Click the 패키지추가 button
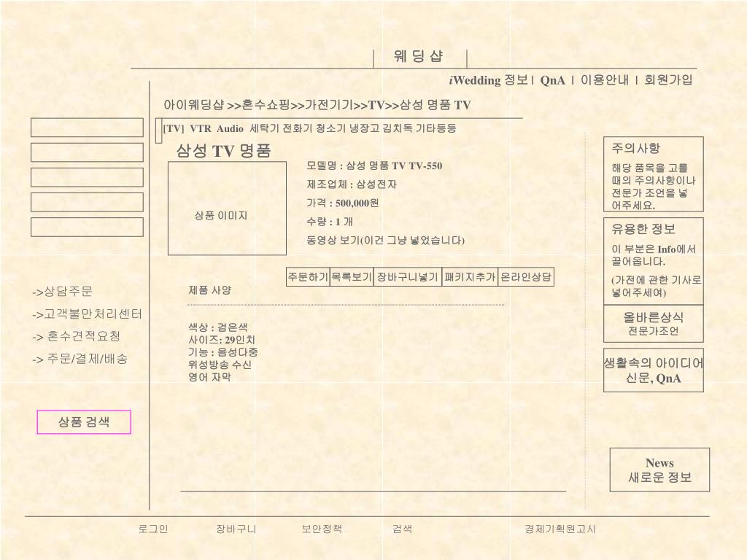 470,277
